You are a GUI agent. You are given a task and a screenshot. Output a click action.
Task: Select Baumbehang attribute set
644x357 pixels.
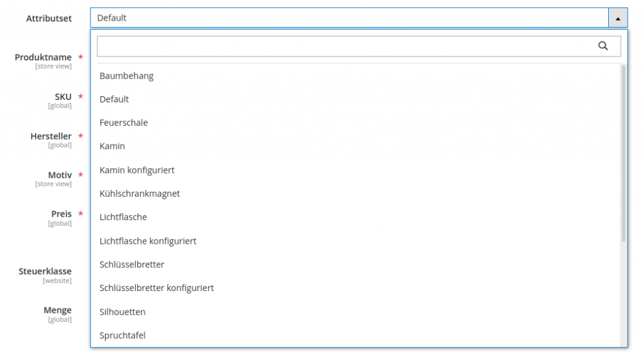pos(126,76)
